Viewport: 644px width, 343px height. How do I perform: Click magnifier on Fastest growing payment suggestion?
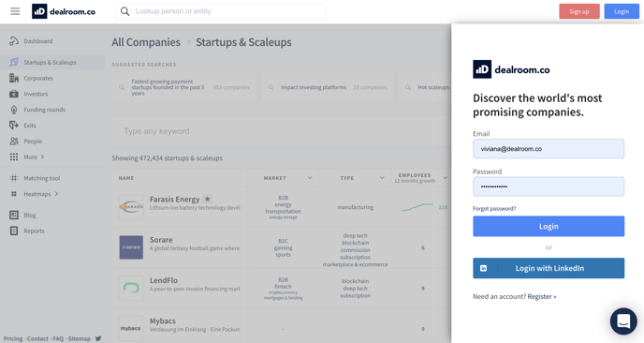[122, 87]
